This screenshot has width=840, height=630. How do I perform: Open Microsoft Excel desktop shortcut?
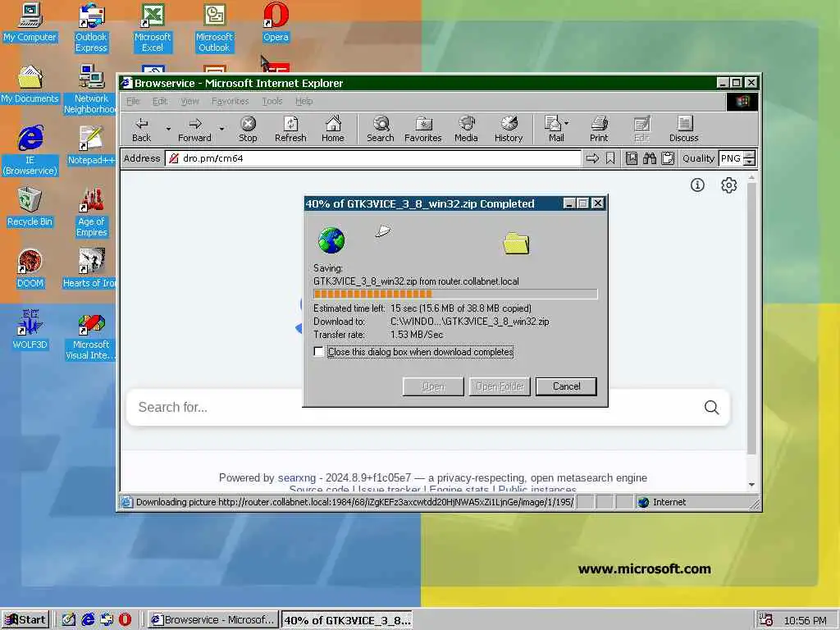[x=153, y=27]
